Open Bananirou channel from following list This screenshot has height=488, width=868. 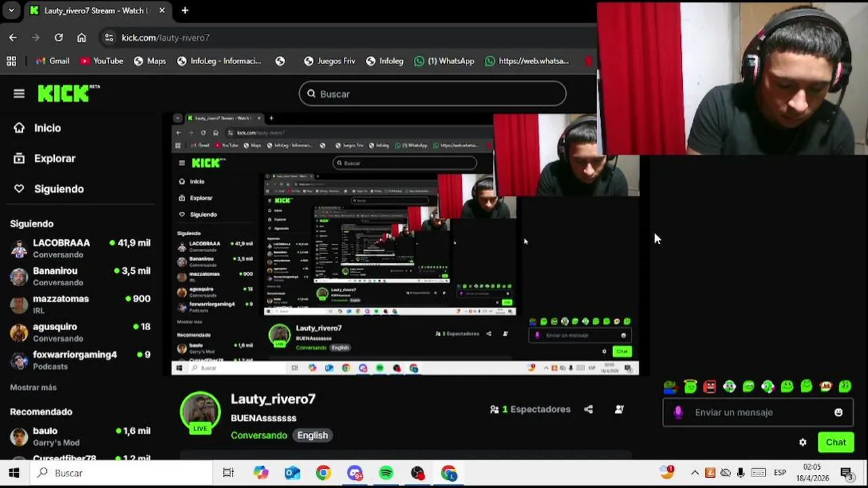coord(80,276)
